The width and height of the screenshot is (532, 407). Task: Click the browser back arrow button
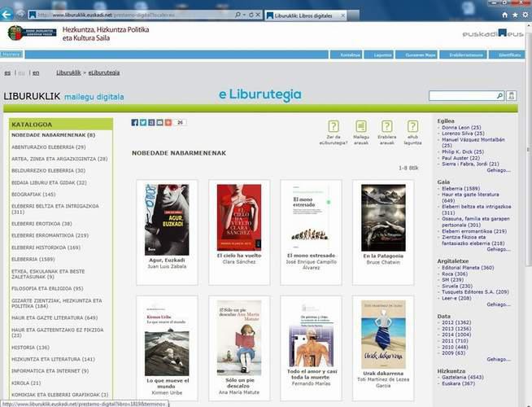point(10,13)
